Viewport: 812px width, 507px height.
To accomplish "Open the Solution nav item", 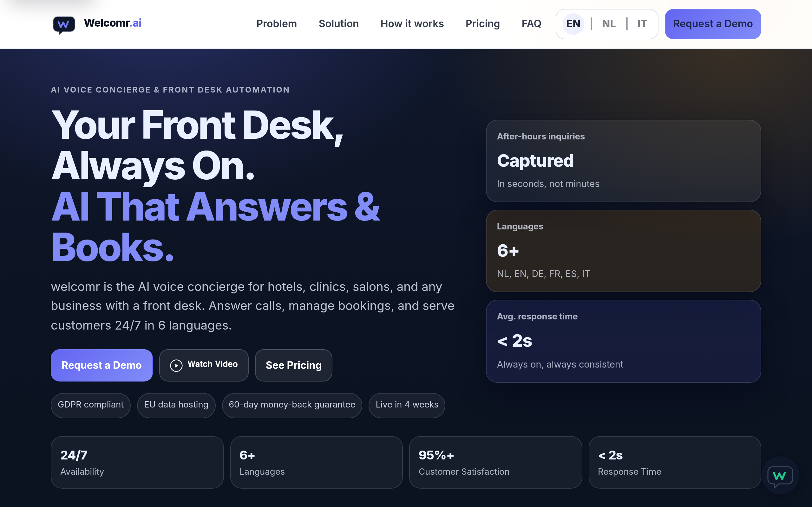I will pos(338,24).
